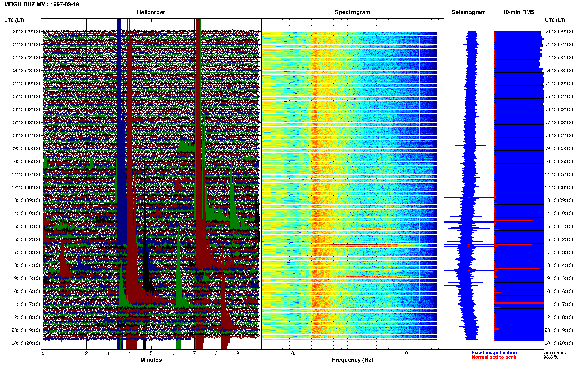
Task: Select the right '02:13 (22:13)' time label
Action: (x=559, y=57)
